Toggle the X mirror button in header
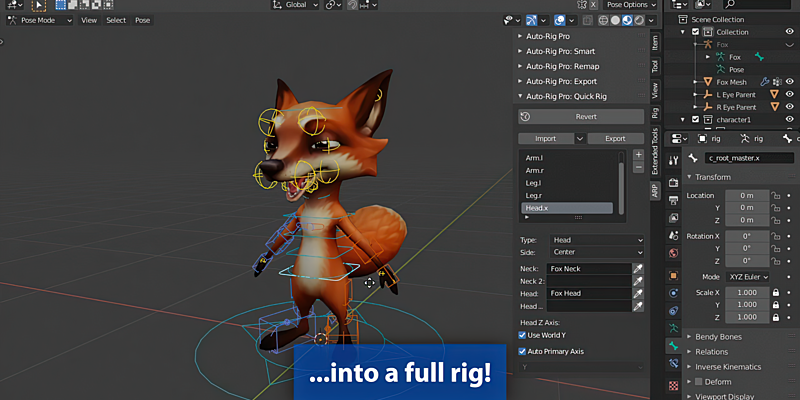The width and height of the screenshot is (800, 400). (593, 5)
